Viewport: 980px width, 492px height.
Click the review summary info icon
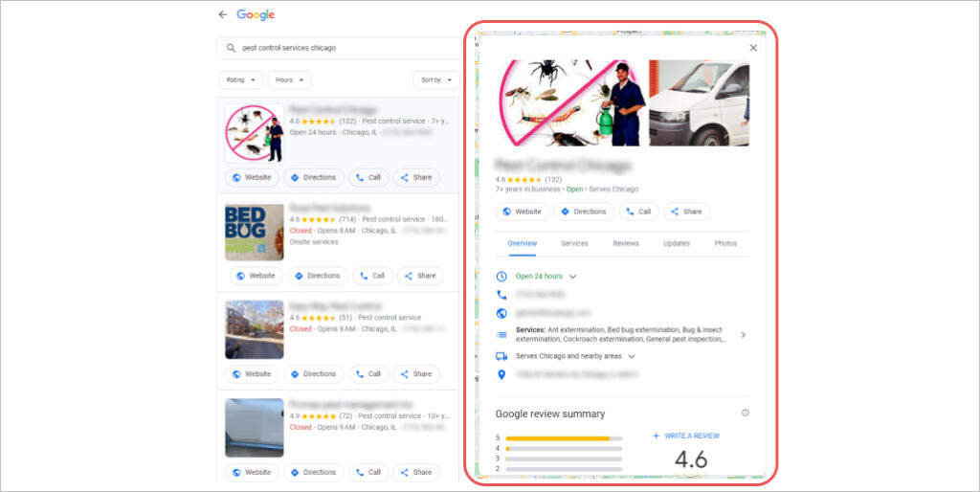[x=745, y=414]
